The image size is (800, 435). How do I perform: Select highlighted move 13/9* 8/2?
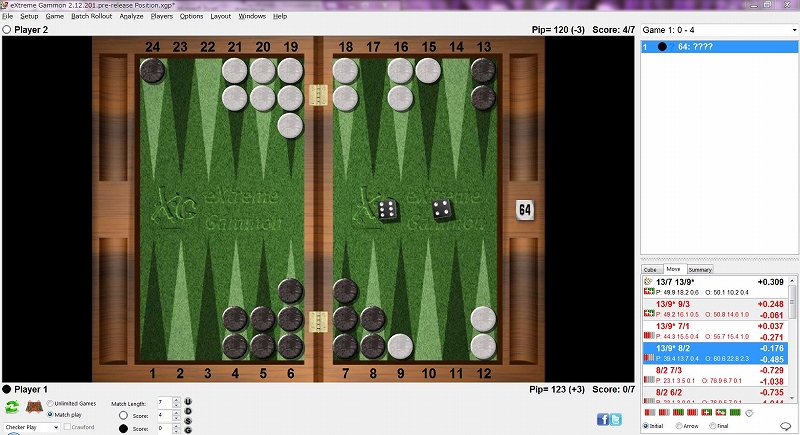coord(714,353)
